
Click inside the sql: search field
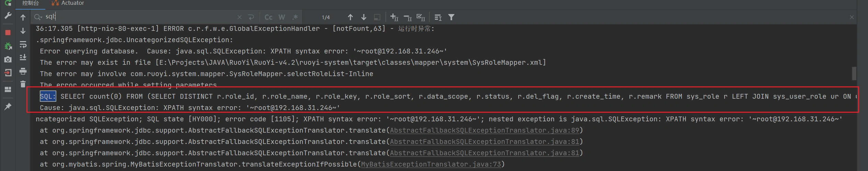pos(137,17)
